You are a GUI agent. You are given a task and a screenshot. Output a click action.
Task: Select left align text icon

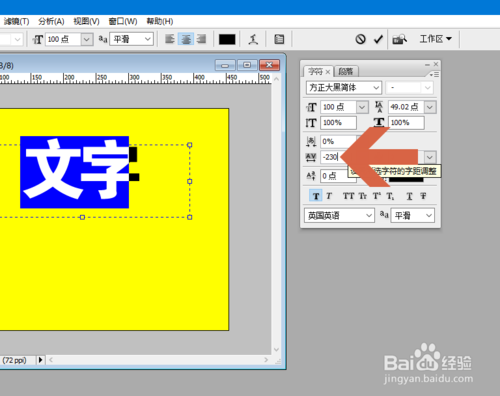click(170, 39)
